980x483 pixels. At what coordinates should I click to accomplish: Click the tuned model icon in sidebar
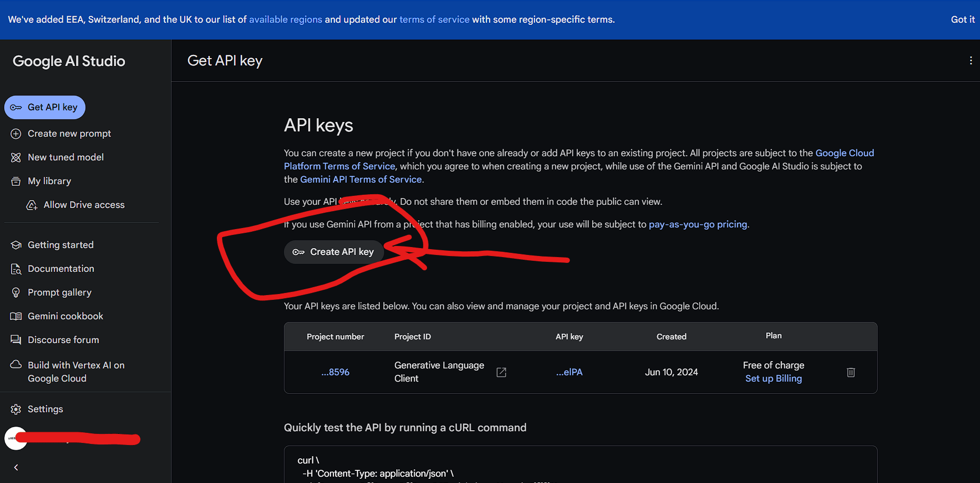(x=16, y=157)
